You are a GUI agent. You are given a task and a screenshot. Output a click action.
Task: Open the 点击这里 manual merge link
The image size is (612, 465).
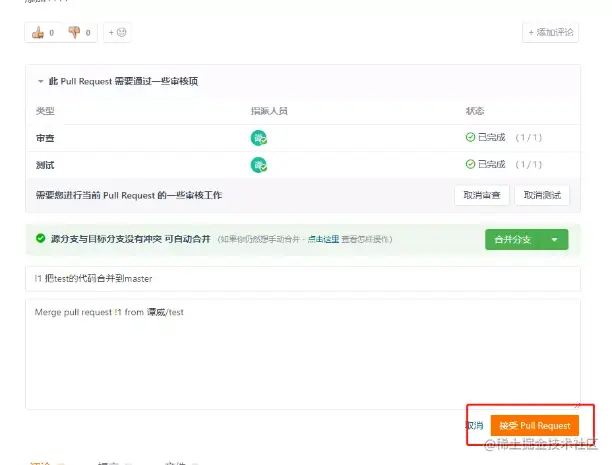323,239
